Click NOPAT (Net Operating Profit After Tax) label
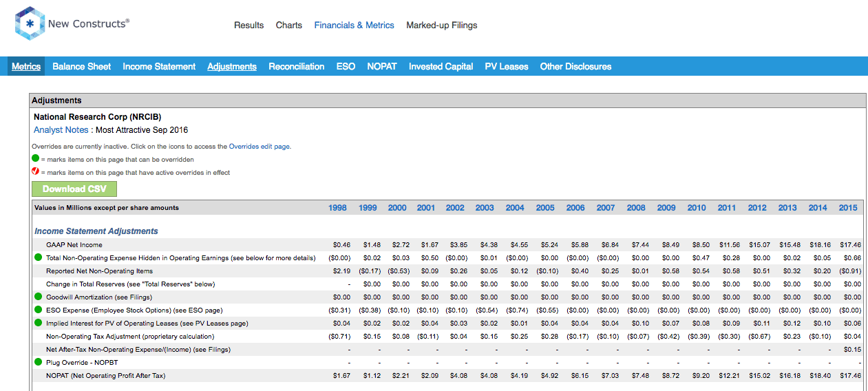The height and width of the screenshot is (391, 868). [106, 376]
